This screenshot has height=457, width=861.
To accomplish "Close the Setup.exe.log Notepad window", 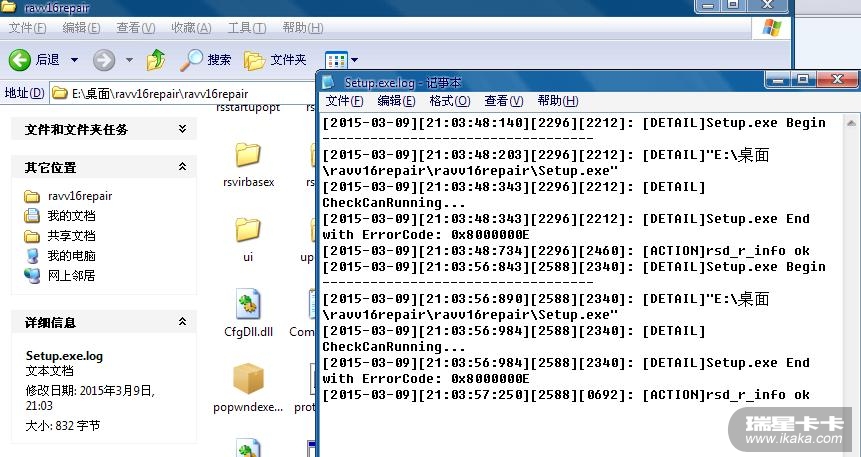I will point(836,80).
